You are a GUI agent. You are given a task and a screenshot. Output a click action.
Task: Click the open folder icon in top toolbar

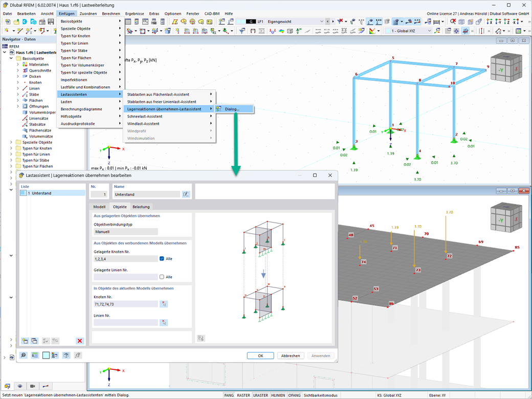point(16,21)
